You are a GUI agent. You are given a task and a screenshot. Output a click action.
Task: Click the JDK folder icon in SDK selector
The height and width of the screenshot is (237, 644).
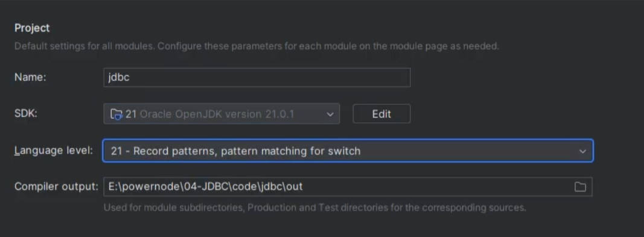coord(116,114)
